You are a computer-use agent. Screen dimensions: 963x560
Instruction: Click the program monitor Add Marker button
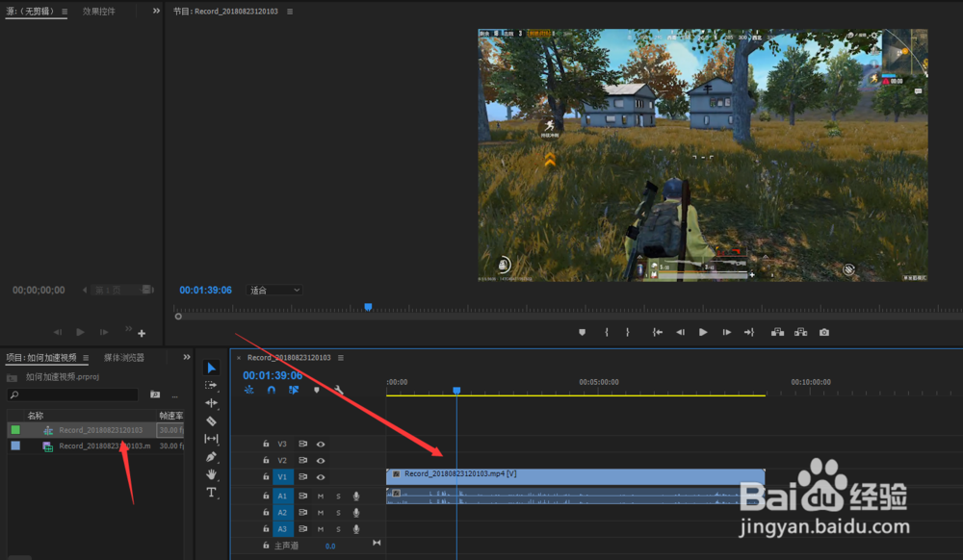coord(583,333)
